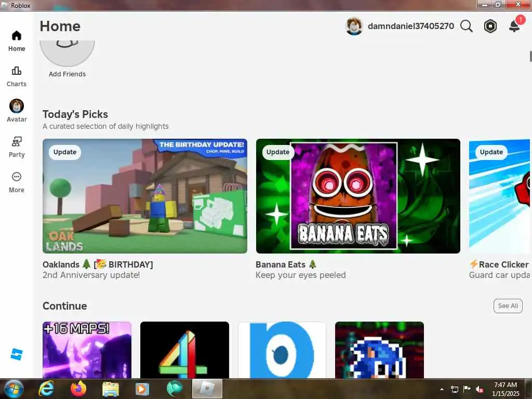Image resolution: width=532 pixels, height=399 pixels.
Task: Open the +16 MAPS! game in Continue
Action: click(87, 350)
